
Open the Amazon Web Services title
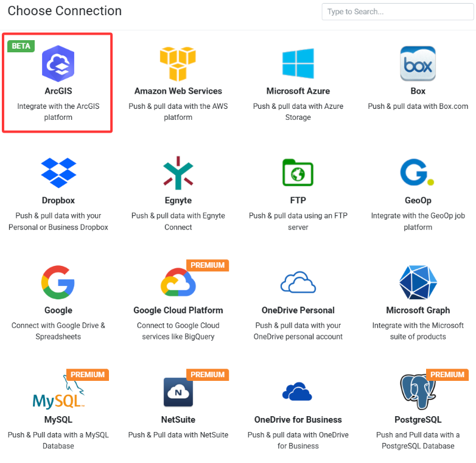click(x=178, y=91)
